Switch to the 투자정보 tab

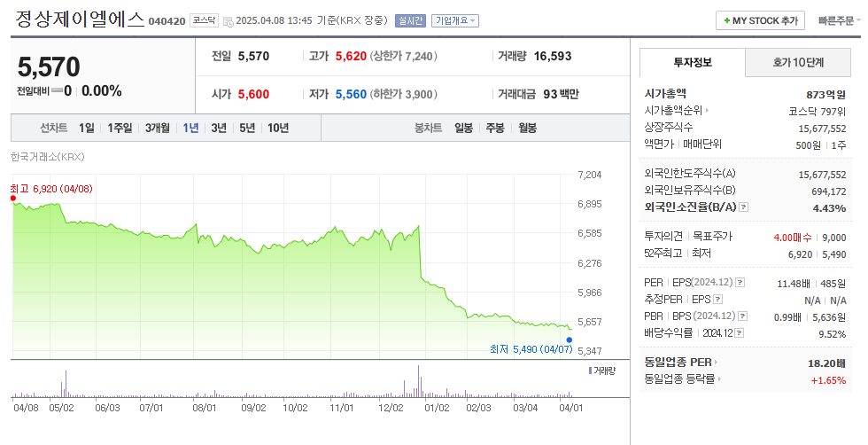(693, 63)
